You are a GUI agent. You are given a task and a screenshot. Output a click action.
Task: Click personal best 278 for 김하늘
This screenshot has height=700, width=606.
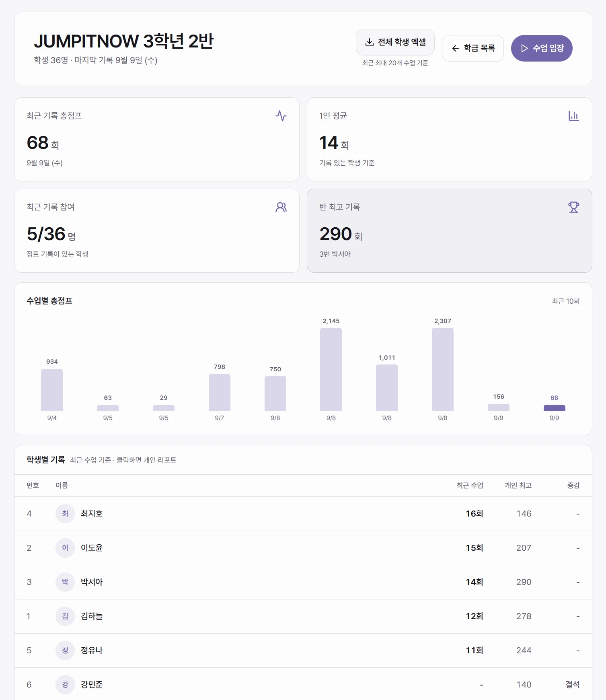click(524, 616)
